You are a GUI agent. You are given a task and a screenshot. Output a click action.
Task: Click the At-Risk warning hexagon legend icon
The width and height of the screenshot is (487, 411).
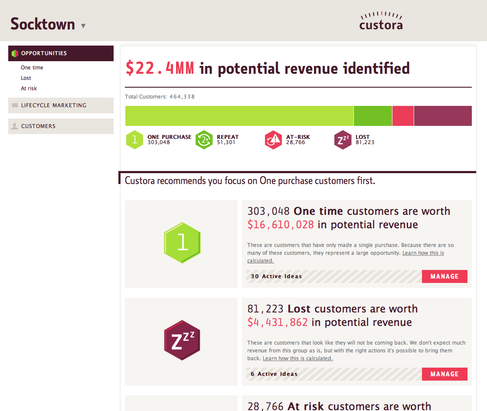point(273,140)
